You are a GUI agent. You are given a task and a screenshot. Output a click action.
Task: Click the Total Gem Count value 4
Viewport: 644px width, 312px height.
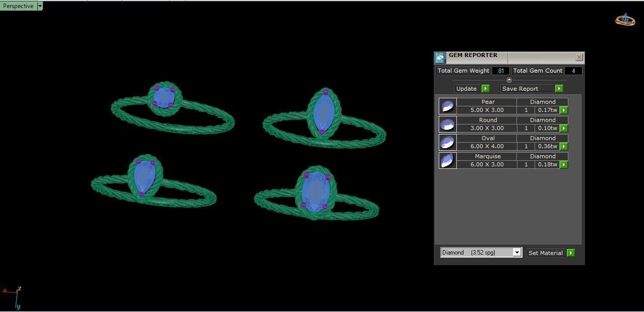click(573, 71)
